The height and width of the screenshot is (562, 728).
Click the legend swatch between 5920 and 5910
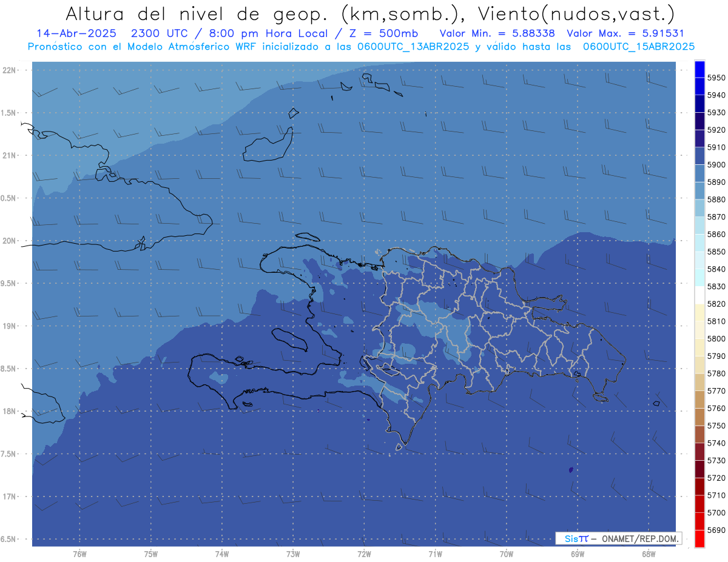699,138
